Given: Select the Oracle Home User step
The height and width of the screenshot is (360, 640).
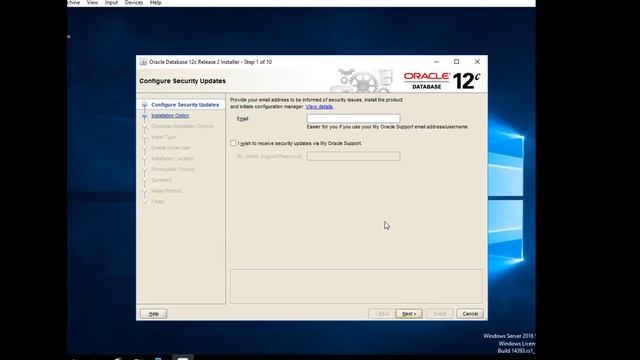Looking at the screenshot, I should (171, 148).
